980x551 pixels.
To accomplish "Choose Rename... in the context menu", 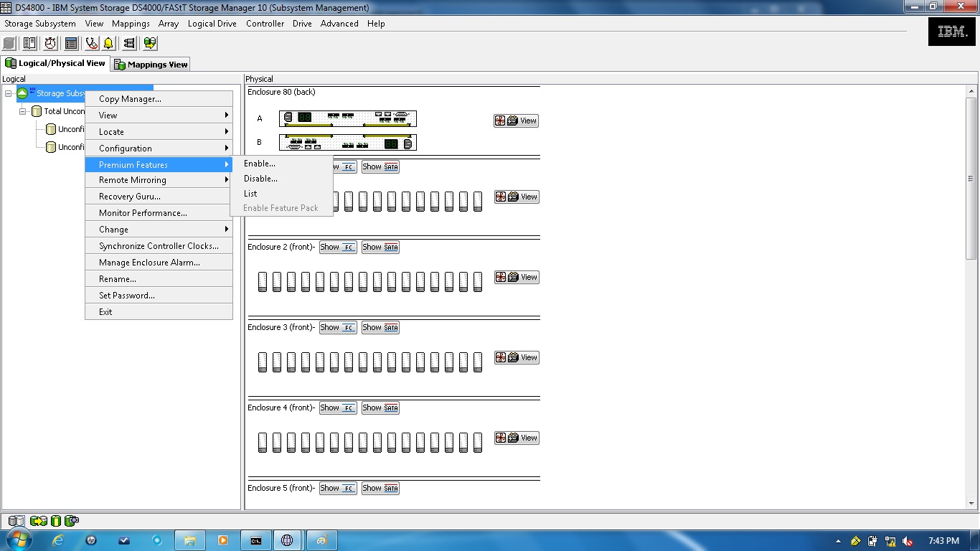I will coord(159,278).
